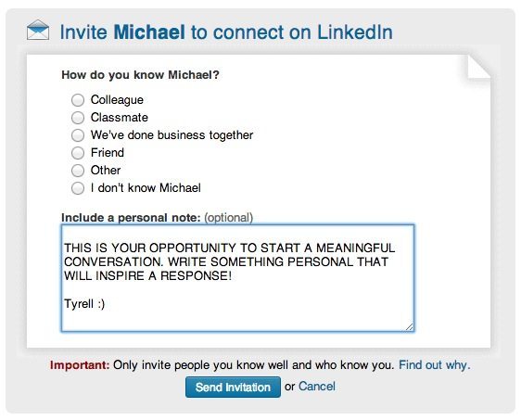Click the Include a personal note label
Image resolution: width=521 pixels, height=420 pixels.
[x=131, y=218]
